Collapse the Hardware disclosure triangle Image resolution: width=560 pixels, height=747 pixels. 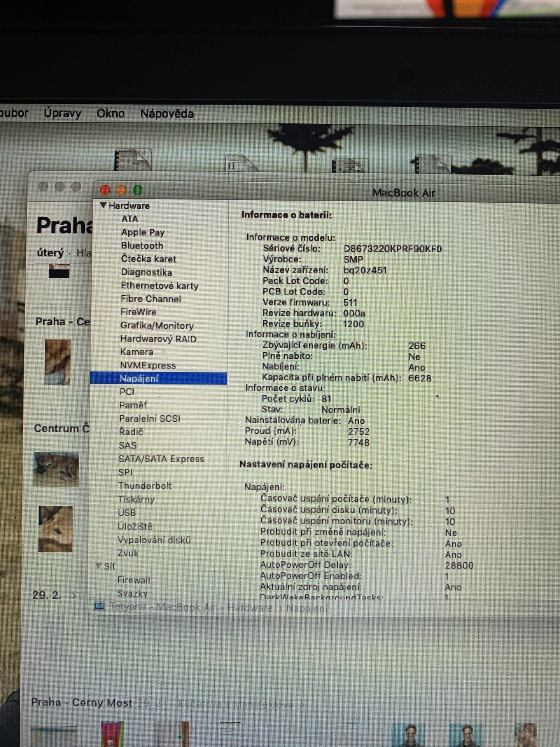[103, 205]
